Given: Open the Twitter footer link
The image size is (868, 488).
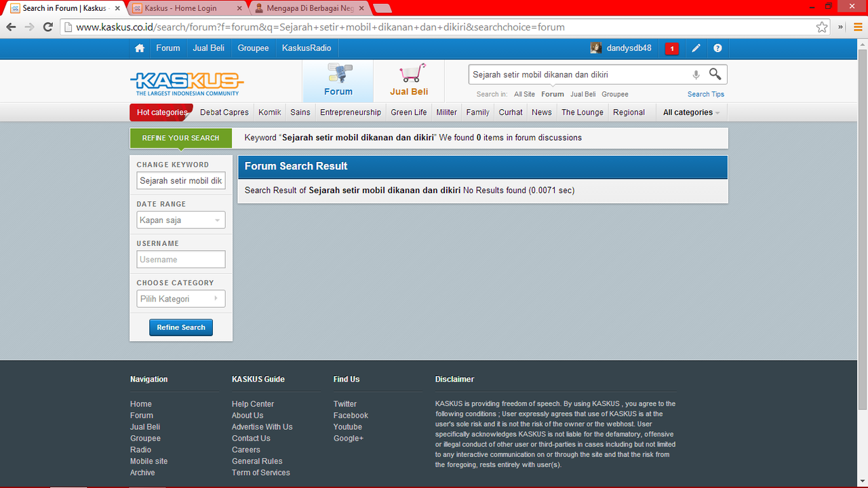Looking at the screenshot, I should [x=345, y=404].
